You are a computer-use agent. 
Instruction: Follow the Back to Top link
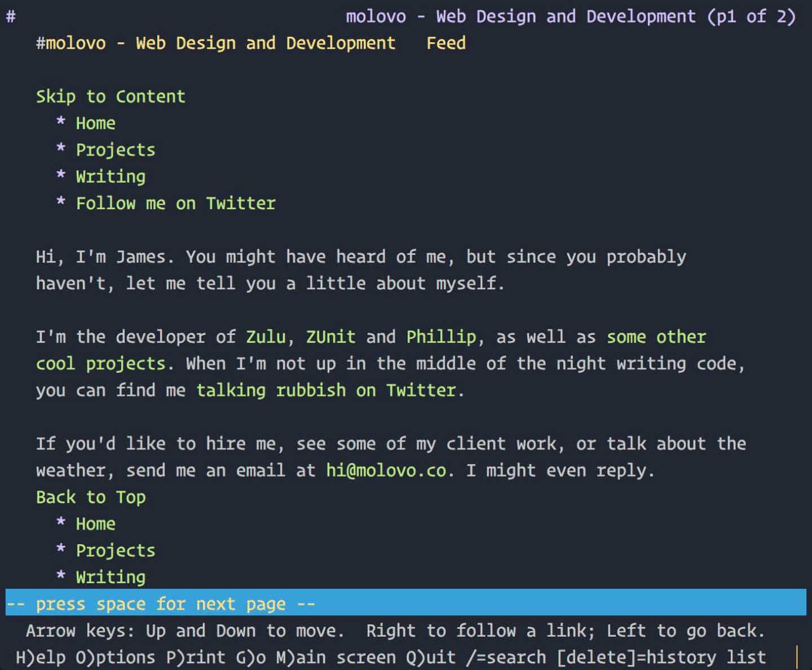coord(91,497)
